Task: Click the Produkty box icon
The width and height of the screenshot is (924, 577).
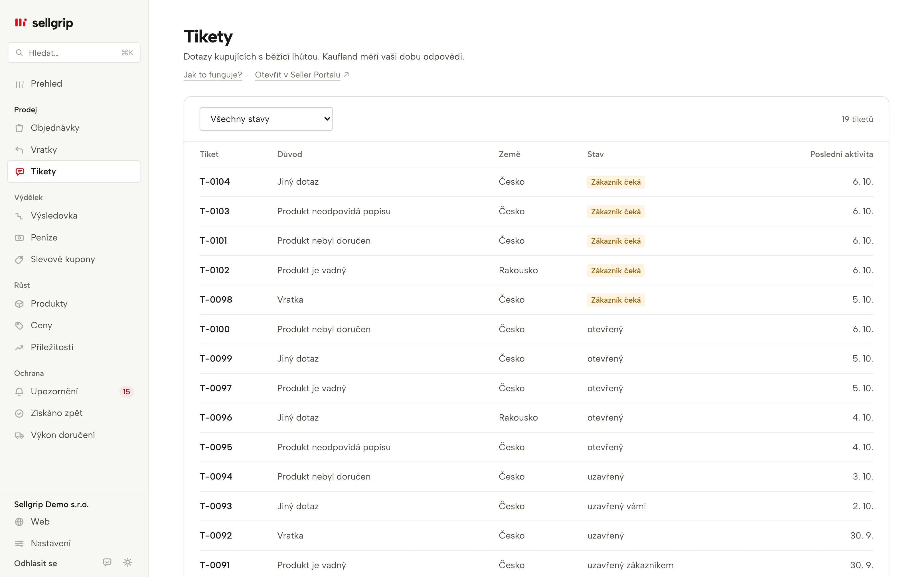Action: [19, 304]
